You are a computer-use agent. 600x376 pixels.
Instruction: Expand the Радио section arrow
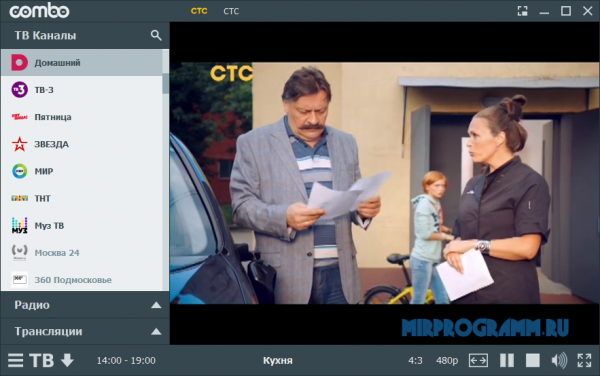point(156,305)
